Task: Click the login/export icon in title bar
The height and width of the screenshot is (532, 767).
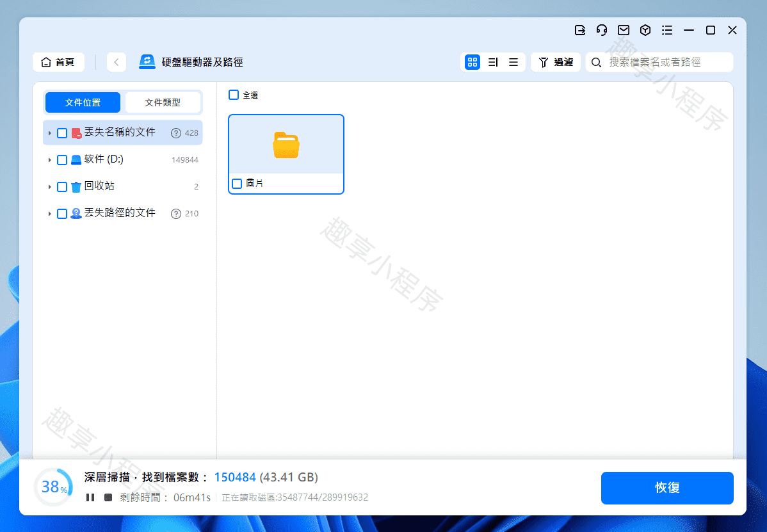Action: click(x=579, y=30)
